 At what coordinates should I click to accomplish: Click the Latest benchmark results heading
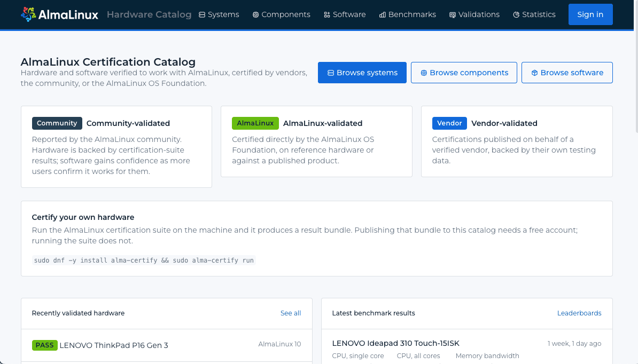374,313
